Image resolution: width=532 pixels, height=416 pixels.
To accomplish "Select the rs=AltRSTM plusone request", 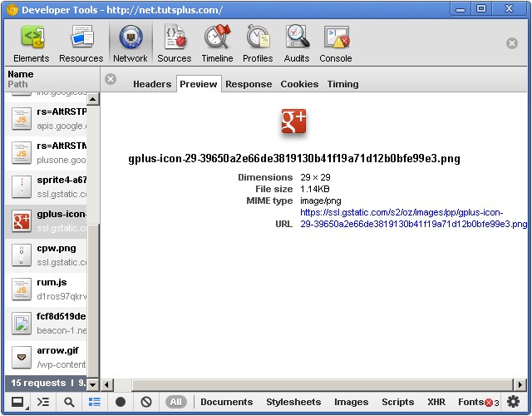I will click(46, 153).
